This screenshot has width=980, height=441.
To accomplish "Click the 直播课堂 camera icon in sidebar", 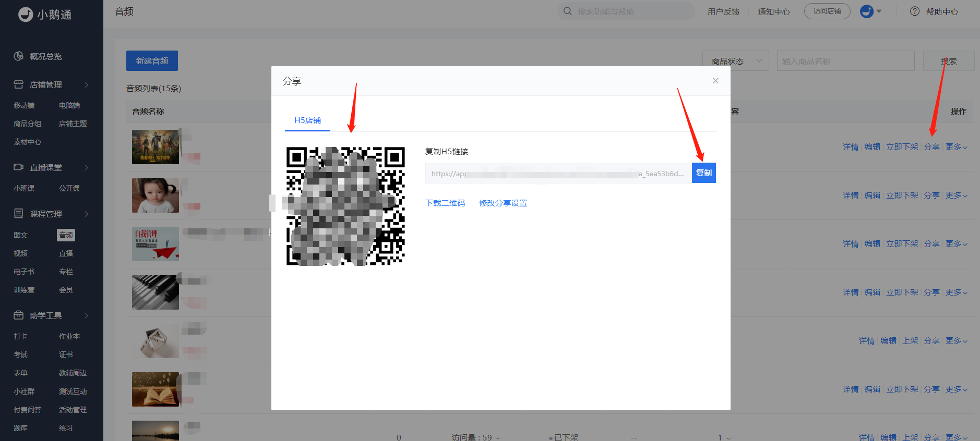I will pos(18,167).
